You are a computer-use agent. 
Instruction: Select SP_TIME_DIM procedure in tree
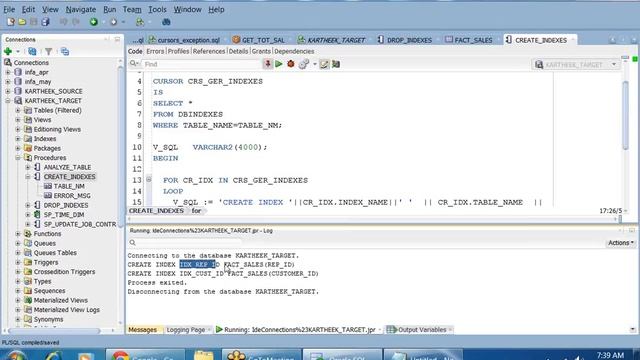coord(64,215)
